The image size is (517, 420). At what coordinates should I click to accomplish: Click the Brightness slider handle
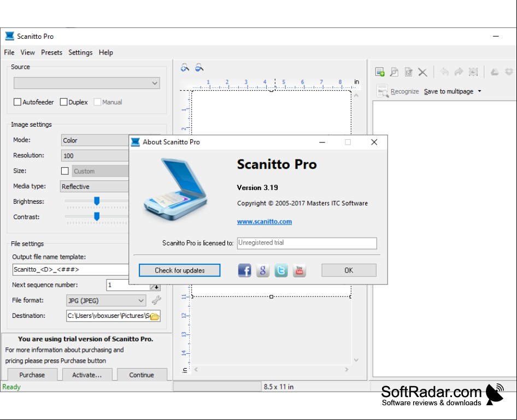click(97, 201)
